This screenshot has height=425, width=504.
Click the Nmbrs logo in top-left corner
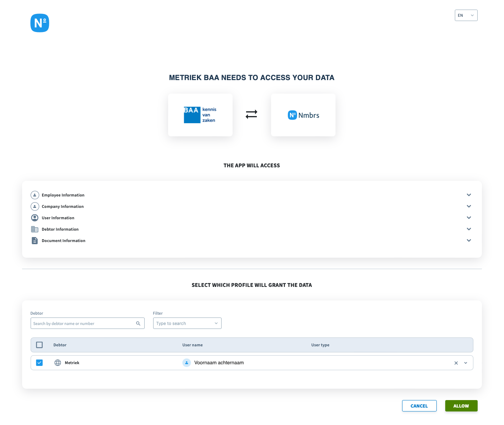(40, 23)
